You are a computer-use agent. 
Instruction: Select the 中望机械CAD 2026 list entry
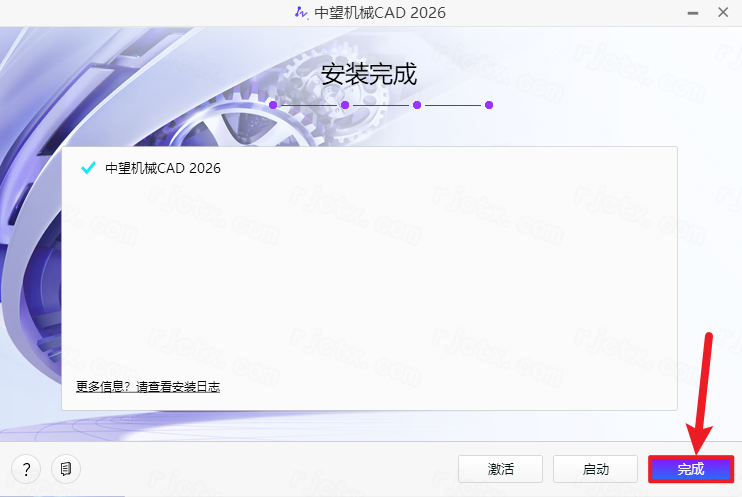pyautogui.click(x=163, y=168)
